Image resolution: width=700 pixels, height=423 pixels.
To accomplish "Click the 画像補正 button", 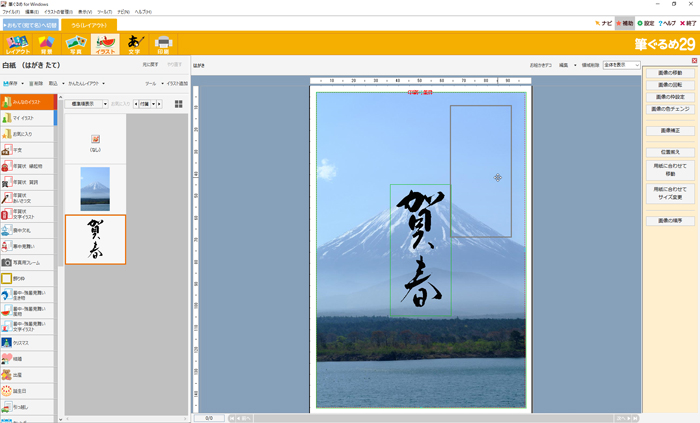I will 667,130.
